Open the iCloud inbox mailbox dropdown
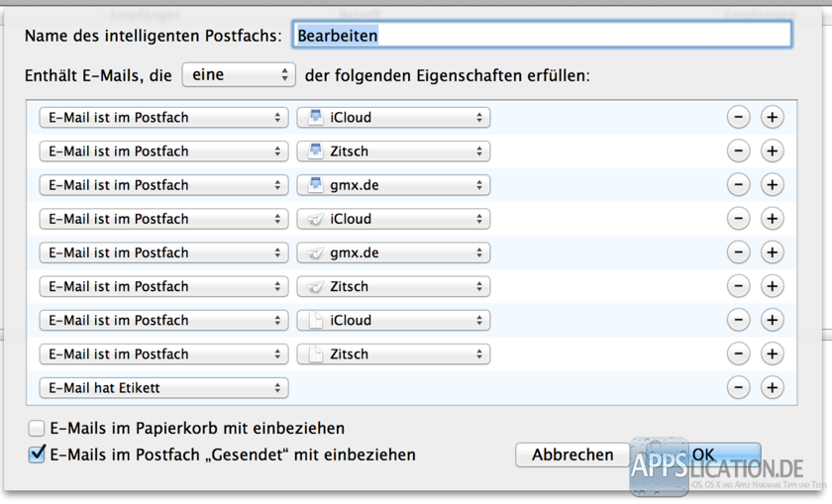Screen dimensions: 832x504 (393, 117)
